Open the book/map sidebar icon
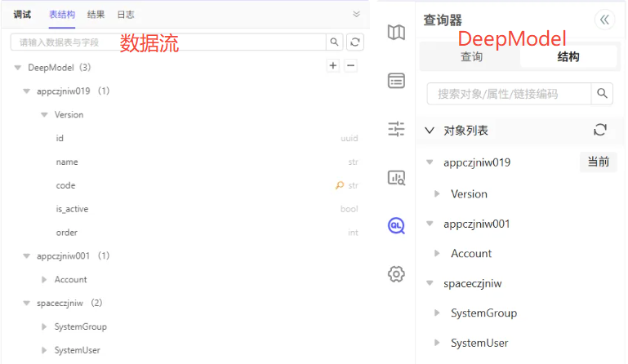Screen dimensions: 628x364 point(396,33)
